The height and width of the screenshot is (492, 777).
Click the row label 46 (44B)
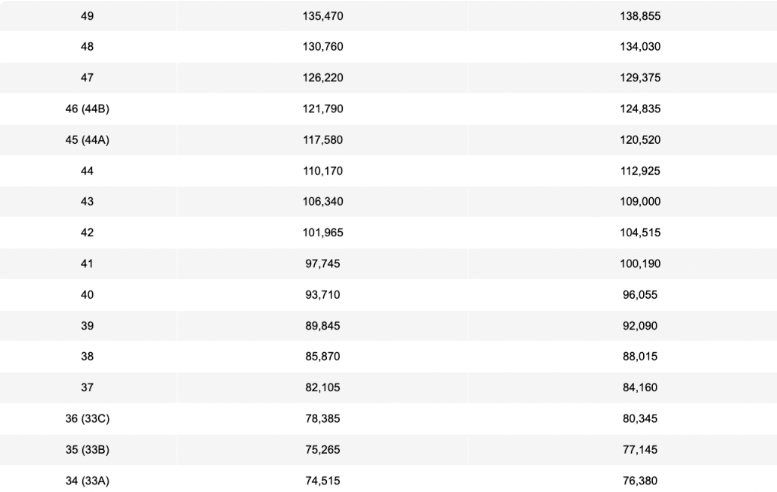87,109
